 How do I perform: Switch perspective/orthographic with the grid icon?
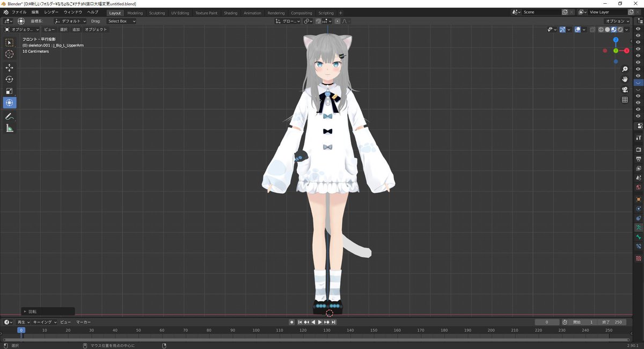pos(625,100)
